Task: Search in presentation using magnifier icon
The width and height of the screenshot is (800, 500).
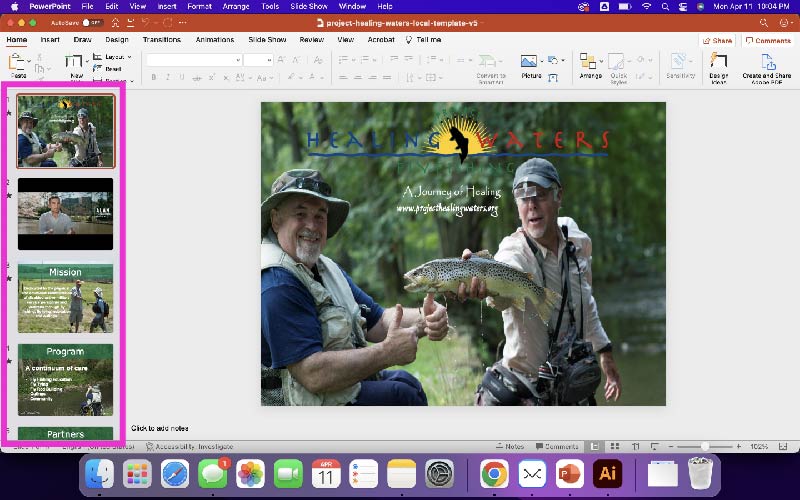Action: (763, 23)
